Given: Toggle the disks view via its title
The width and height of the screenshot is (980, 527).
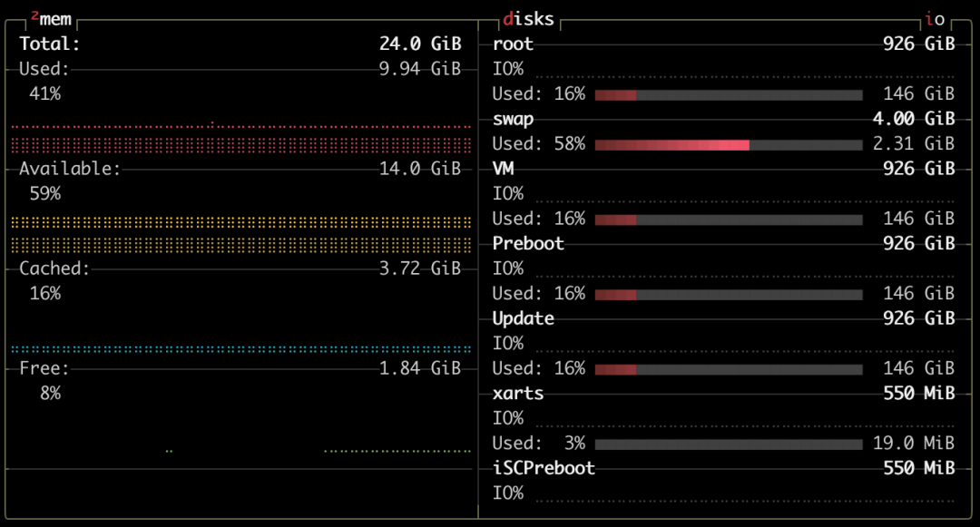Looking at the screenshot, I should 528,19.
